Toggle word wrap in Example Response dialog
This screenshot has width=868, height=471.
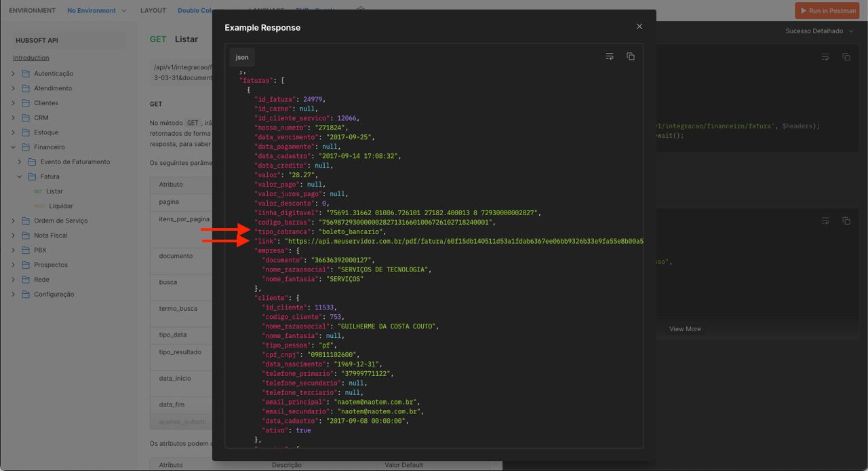(x=610, y=56)
